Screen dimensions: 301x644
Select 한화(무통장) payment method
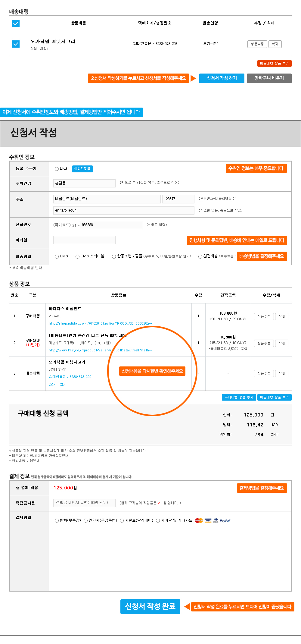pyautogui.click(x=57, y=520)
